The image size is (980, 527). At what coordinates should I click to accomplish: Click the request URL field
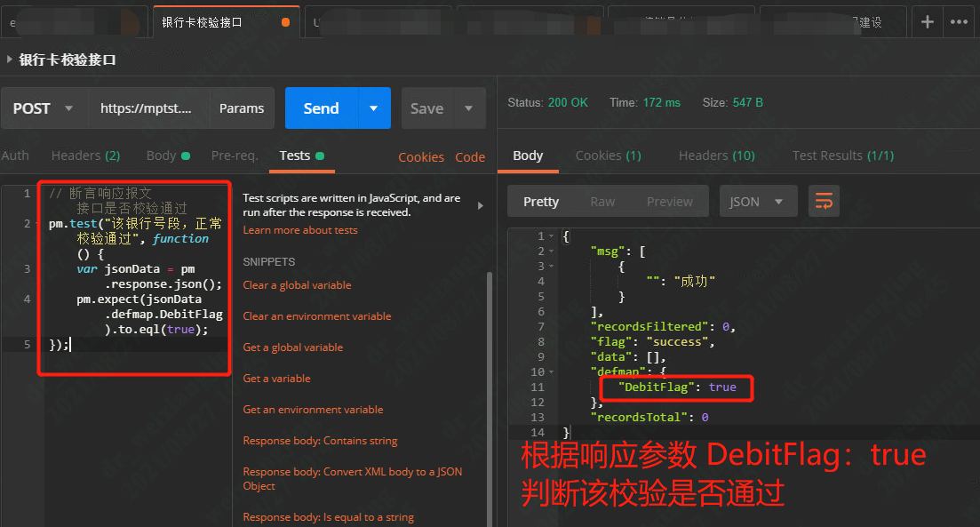tap(148, 108)
